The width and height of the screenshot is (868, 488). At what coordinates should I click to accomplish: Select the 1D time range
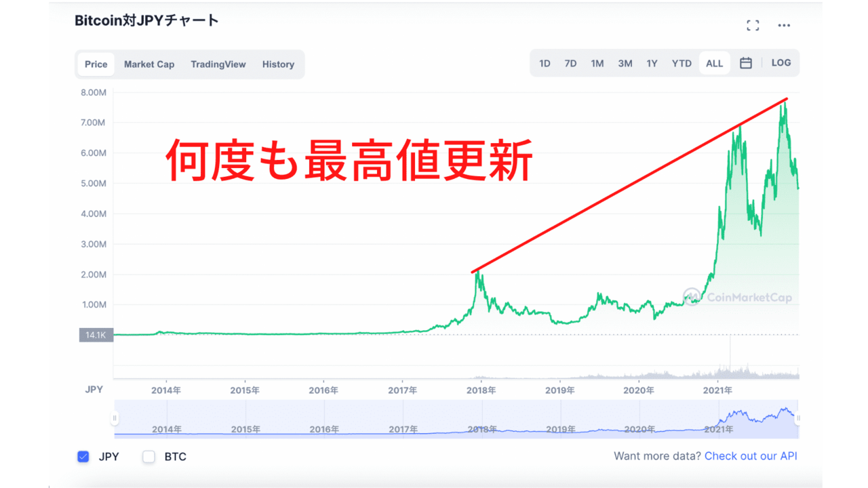coord(545,63)
